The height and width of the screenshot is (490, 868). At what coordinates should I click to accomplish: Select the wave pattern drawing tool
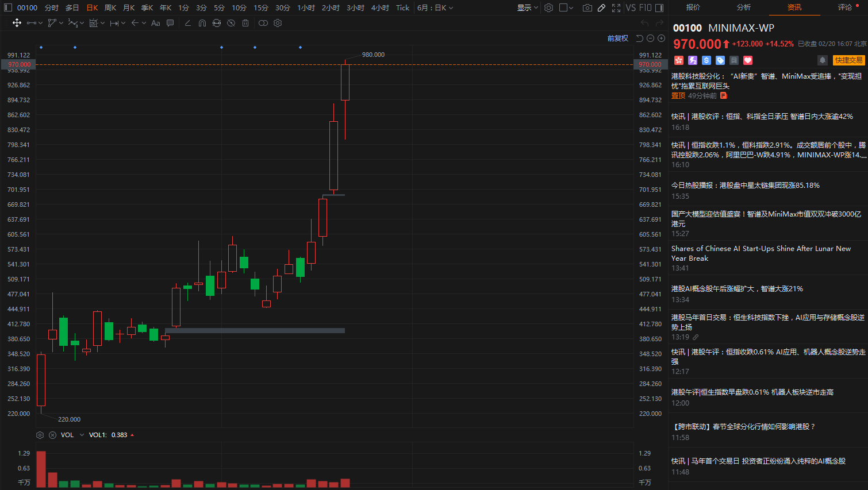coord(72,23)
